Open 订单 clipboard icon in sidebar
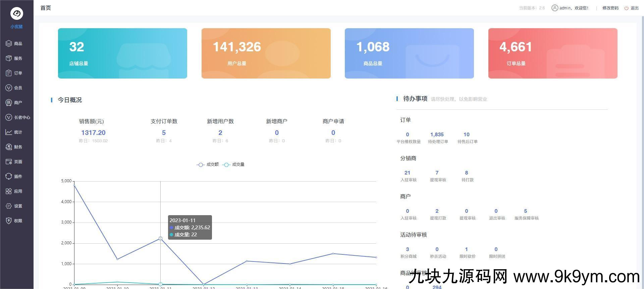 coord(9,73)
